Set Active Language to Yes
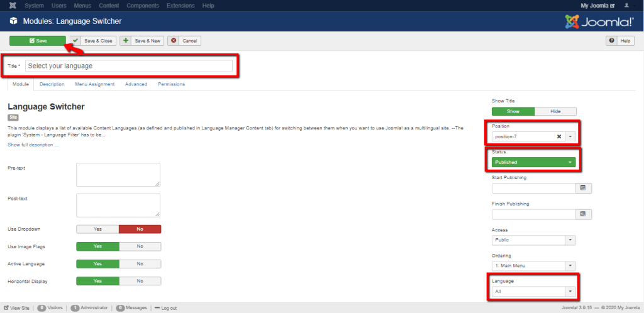The height and width of the screenshot is (313, 644). click(x=97, y=264)
